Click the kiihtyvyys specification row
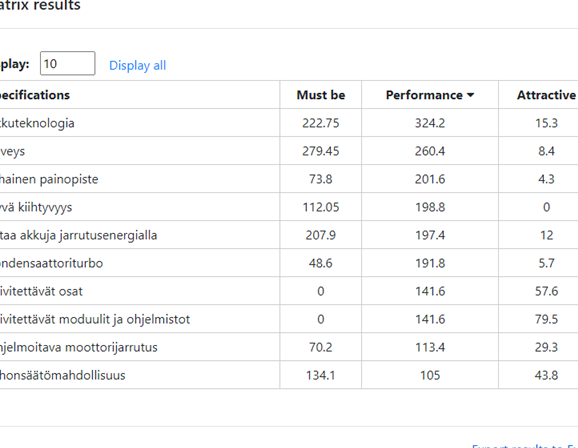 [x=289, y=207]
